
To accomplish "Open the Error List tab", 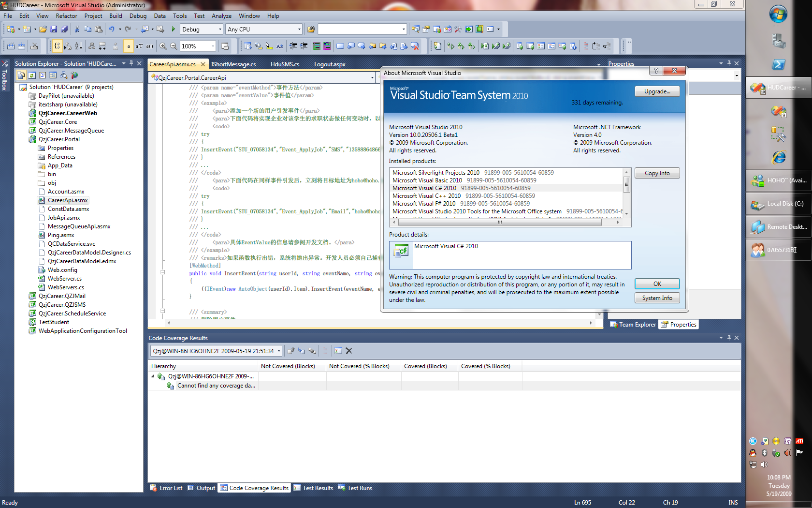I will (x=166, y=488).
